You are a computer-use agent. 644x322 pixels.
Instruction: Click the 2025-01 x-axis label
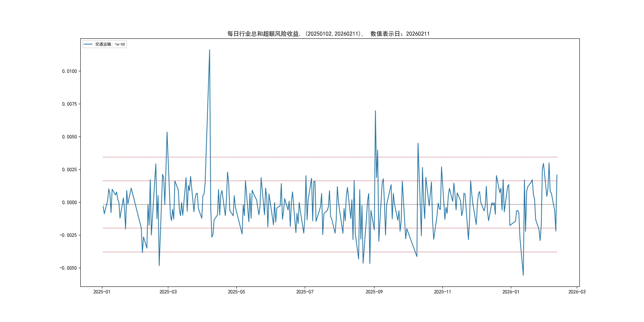tap(102, 292)
